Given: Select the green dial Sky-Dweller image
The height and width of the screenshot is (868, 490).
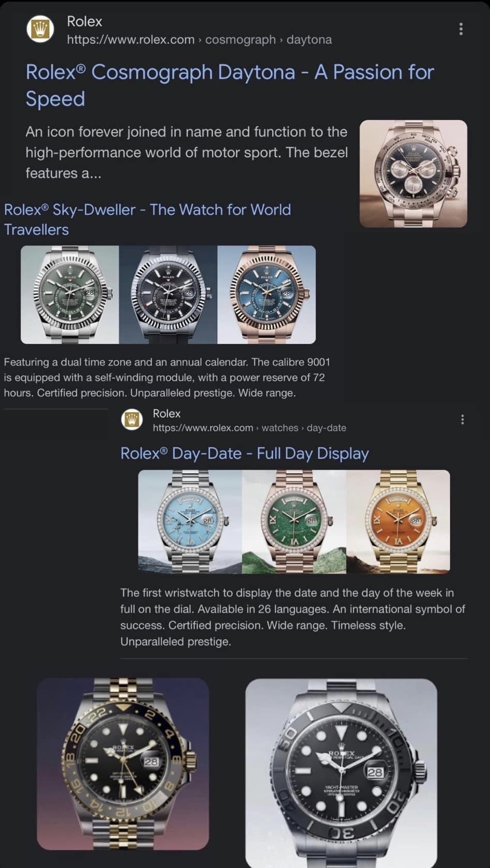Looking at the screenshot, I should 70,295.
